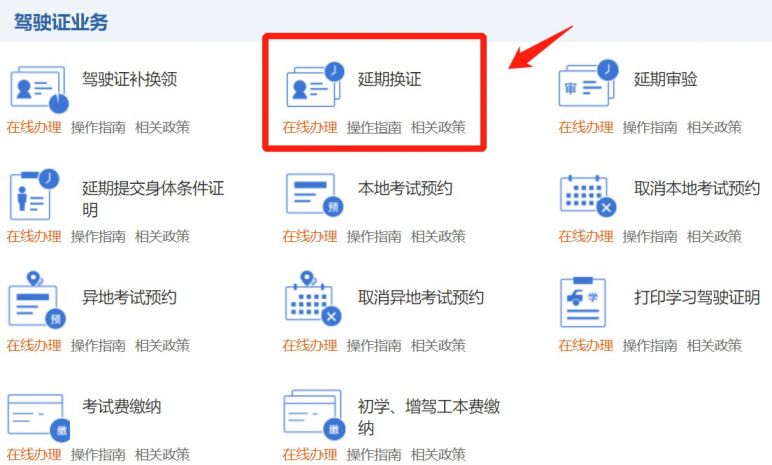Open 在线办理 for 驾驶证补换领
Image resolution: width=772 pixels, height=465 pixels.
34,128
